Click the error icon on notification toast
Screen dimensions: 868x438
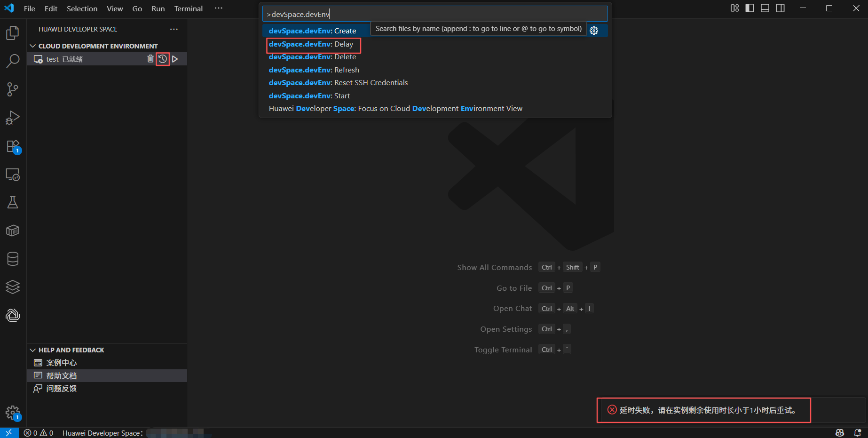click(612, 410)
